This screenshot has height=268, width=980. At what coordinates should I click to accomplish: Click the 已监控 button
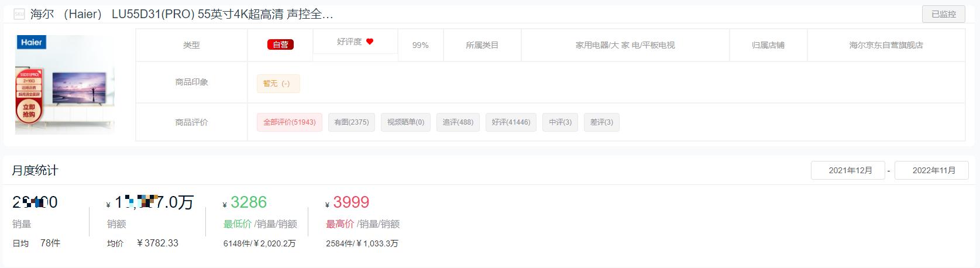[944, 14]
